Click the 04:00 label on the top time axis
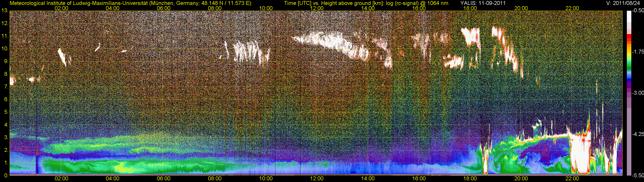Screen dimensions: 644x182 click(112, 8)
